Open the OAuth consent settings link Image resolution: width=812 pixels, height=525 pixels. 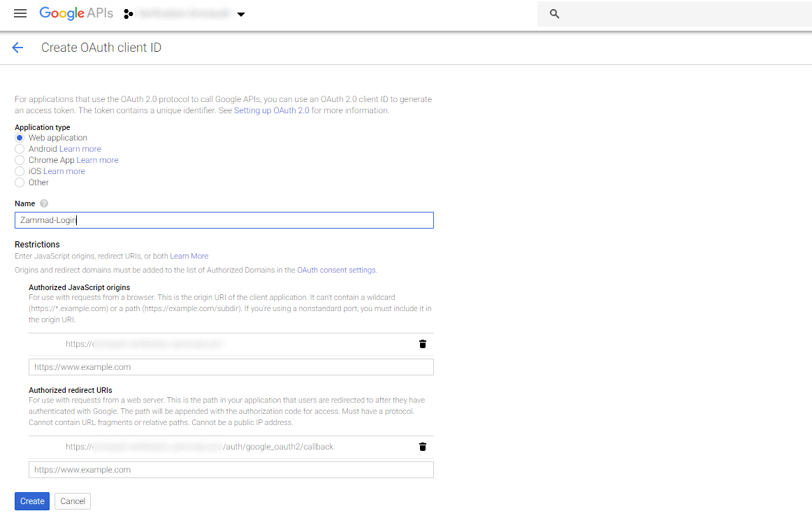(x=337, y=270)
